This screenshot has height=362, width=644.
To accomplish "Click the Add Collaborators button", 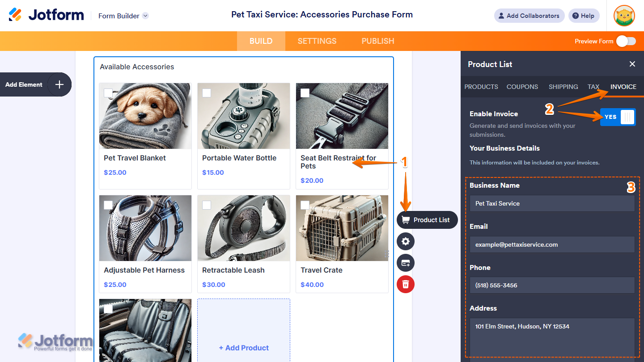I will [529, 16].
